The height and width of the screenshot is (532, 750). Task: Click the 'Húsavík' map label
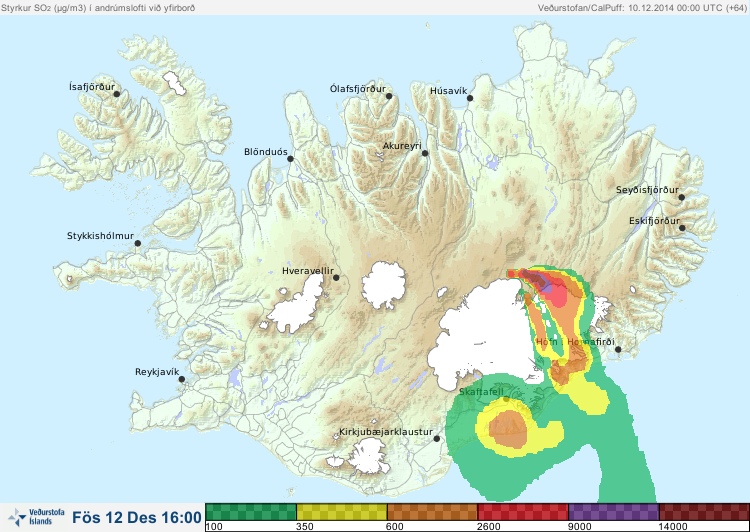[x=448, y=90]
